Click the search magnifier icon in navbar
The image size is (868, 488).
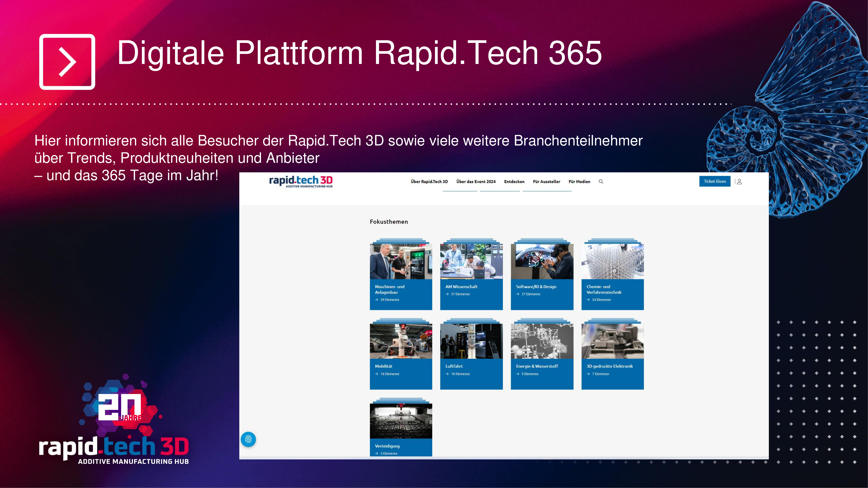click(x=601, y=181)
